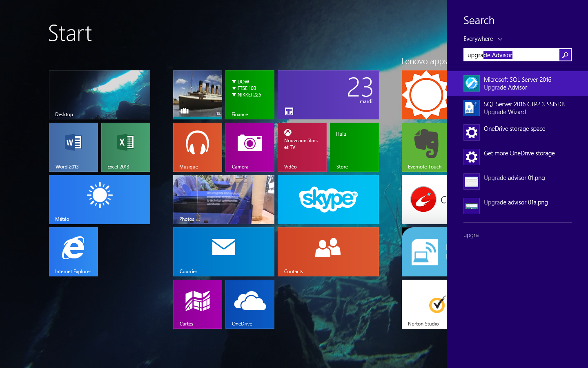Open the ship travel tile
Screen dimensions: 588x368
pyautogui.click(x=198, y=95)
